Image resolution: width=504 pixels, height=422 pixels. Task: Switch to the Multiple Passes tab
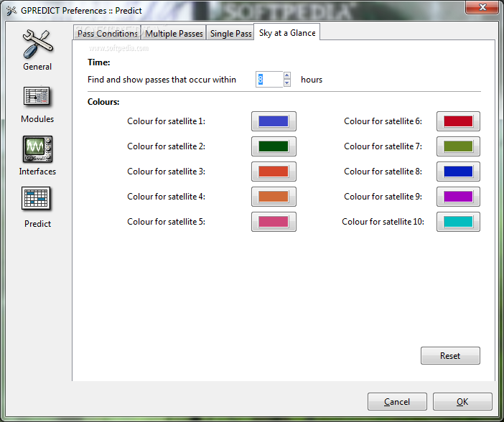pyautogui.click(x=174, y=34)
